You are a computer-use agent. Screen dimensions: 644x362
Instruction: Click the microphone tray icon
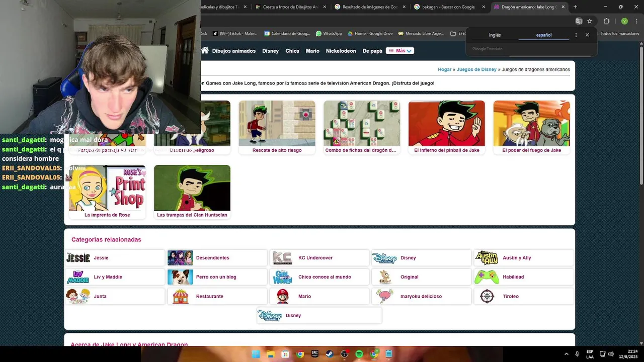pos(577,354)
